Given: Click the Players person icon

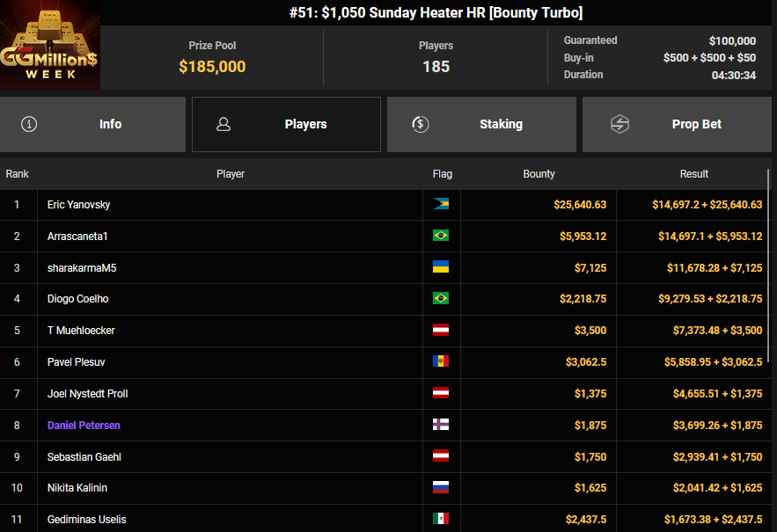Looking at the screenshot, I should [224, 124].
